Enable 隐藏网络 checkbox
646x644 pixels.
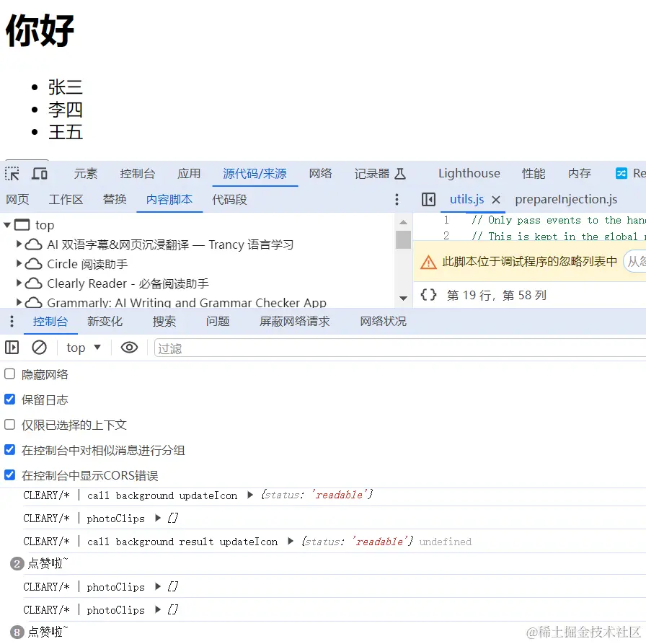(x=10, y=374)
